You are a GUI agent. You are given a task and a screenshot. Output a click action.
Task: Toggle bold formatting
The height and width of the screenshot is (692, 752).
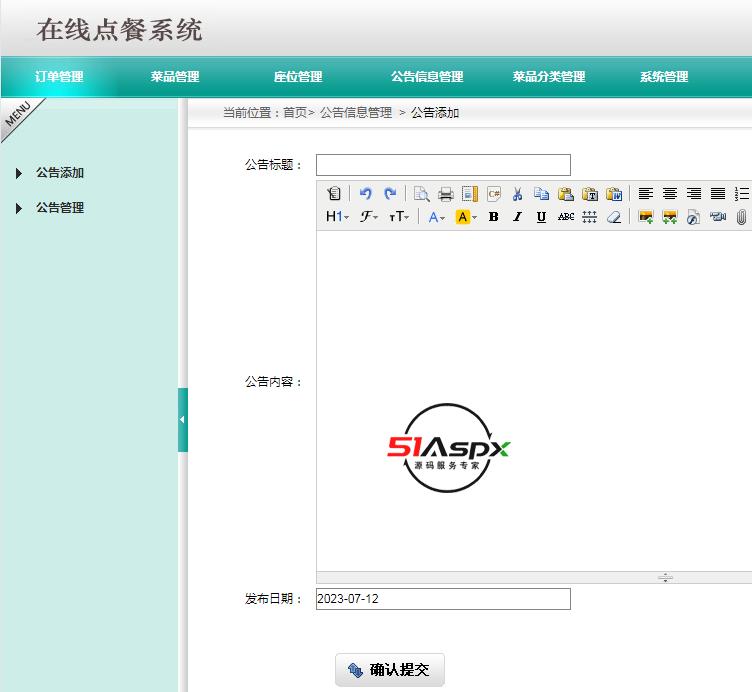click(494, 217)
